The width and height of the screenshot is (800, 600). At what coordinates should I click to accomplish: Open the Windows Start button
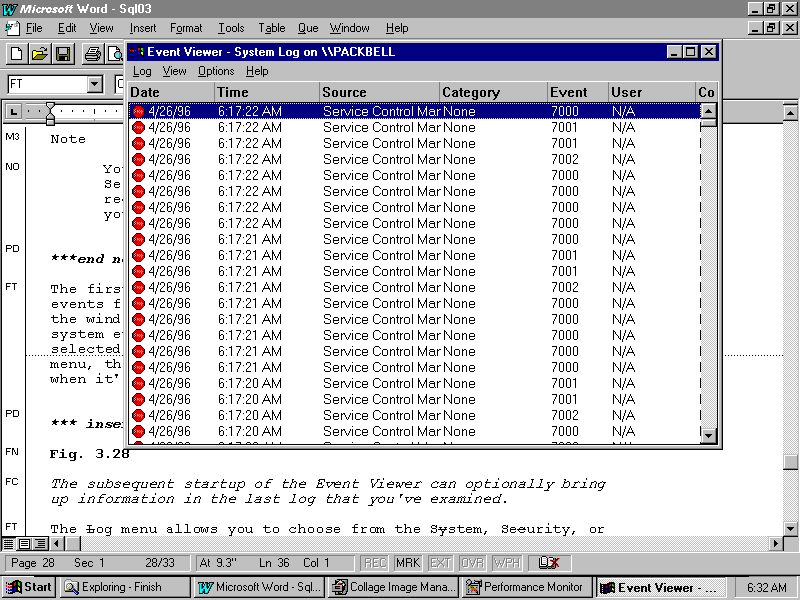point(28,587)
